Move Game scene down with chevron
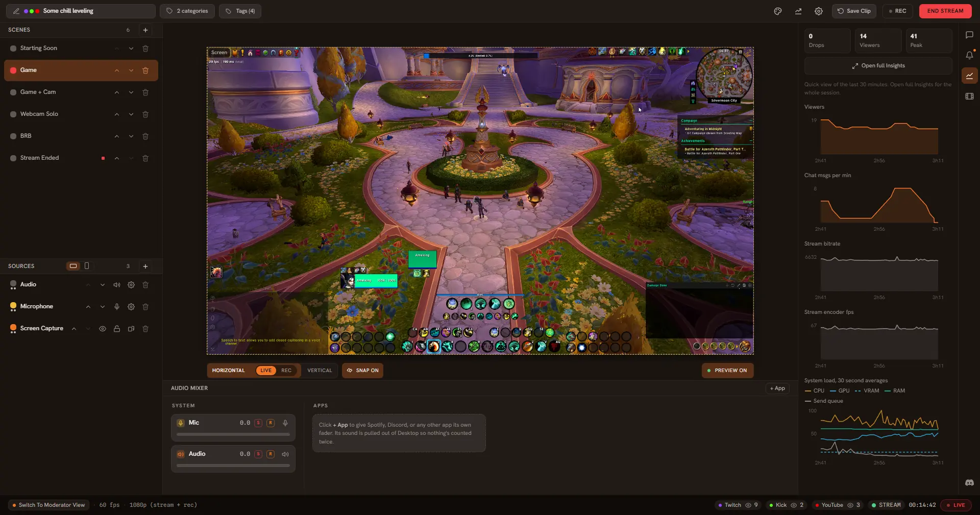The image size is (980, 515). (131, 70)
